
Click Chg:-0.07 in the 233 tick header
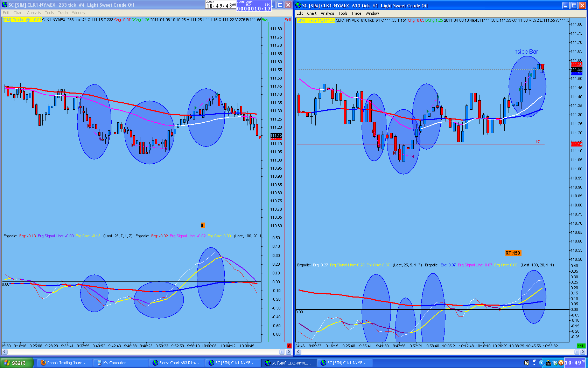[x=122, y=20]
